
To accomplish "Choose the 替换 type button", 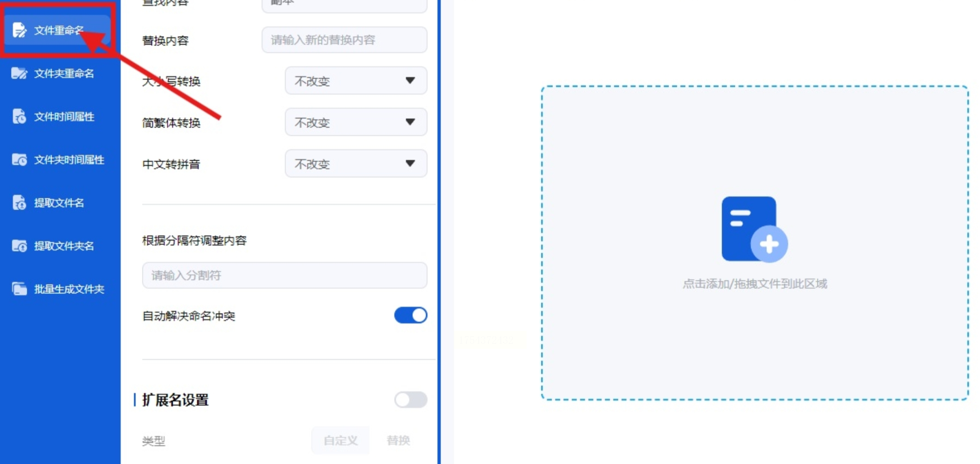I will pos(398,441).
